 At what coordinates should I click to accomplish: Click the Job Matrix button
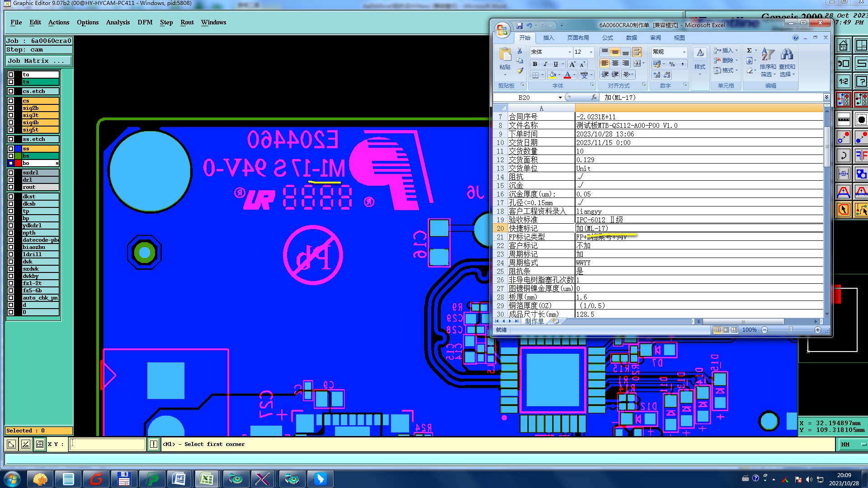point(38,61)
